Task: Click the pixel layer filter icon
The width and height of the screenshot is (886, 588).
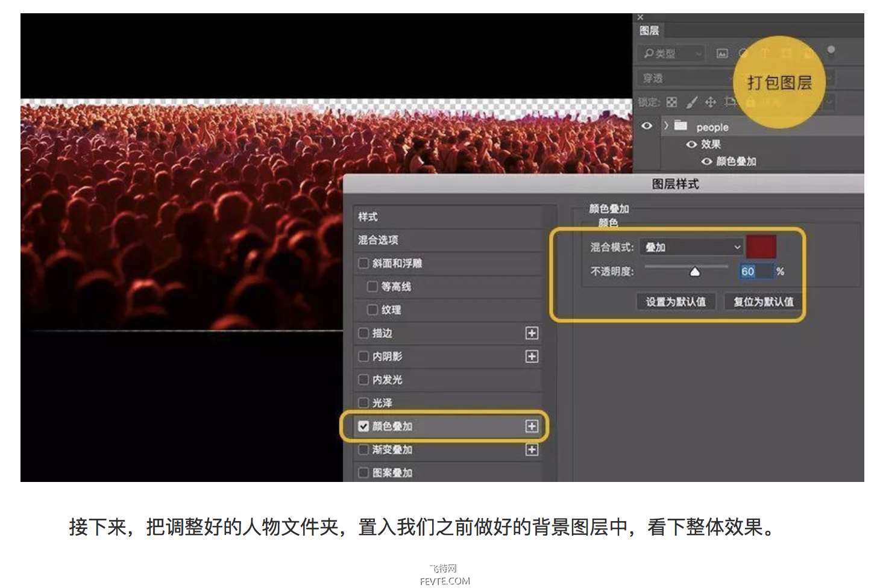Action: click(722, 54)
